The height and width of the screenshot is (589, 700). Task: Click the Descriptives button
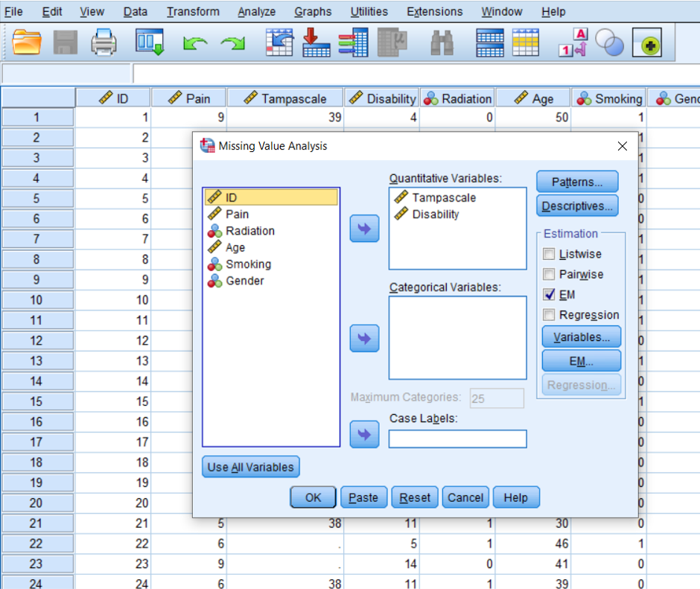coord(577,206)
